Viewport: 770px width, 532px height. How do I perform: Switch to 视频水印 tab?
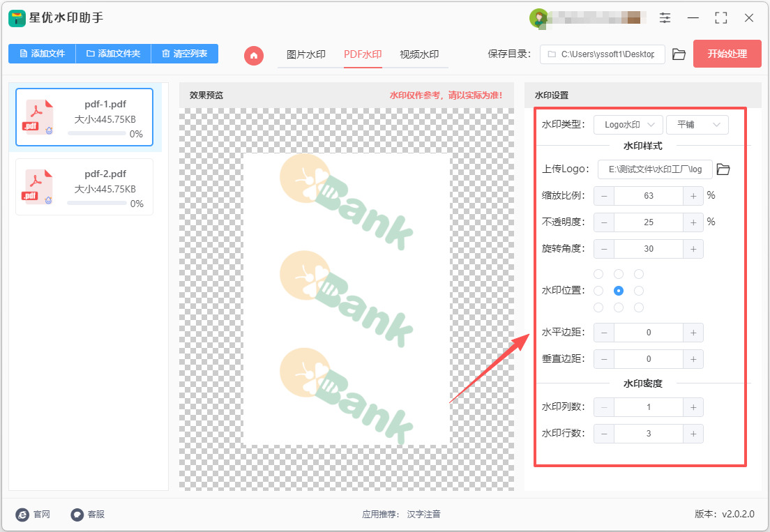tap(419, 54)
